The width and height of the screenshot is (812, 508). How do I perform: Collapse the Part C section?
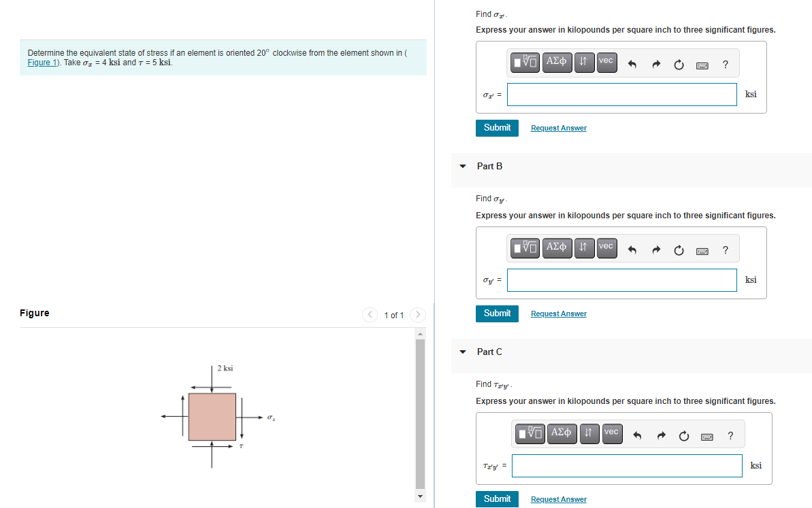(x=462, y=352)
